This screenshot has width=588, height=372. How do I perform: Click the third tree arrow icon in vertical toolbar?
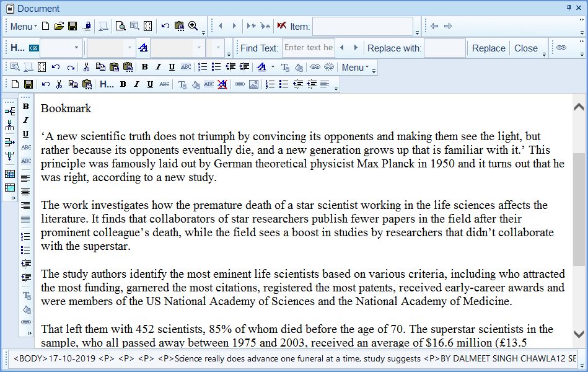point(10,142)
